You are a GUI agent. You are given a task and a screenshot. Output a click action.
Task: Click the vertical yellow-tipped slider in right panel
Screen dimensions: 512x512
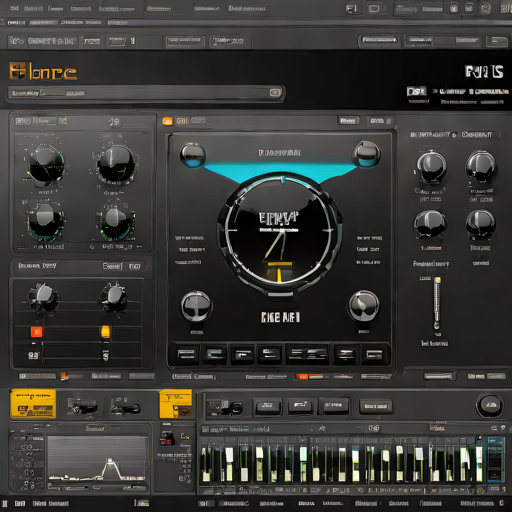[x=437, y=303]
